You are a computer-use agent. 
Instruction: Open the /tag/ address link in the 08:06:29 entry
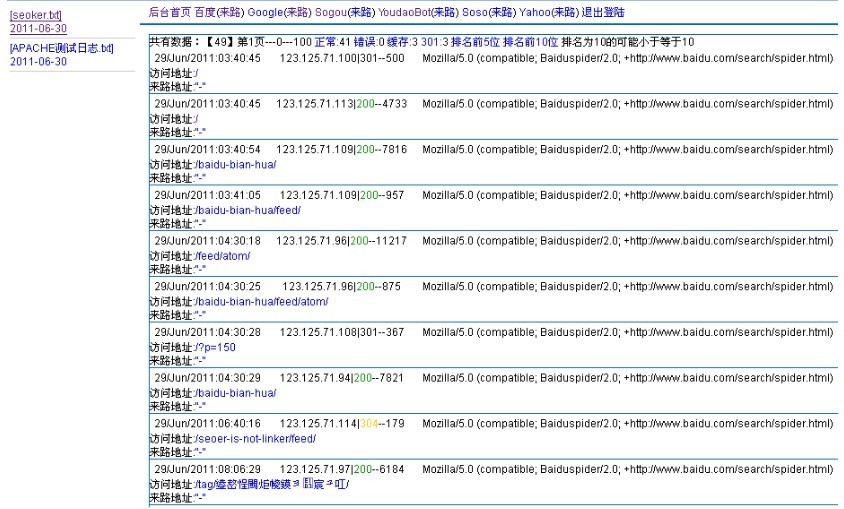click(x=271, y=484)
